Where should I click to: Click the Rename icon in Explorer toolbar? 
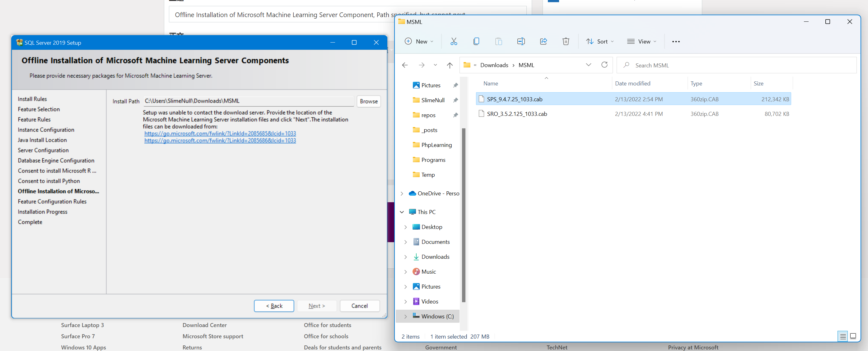[520, 41]
